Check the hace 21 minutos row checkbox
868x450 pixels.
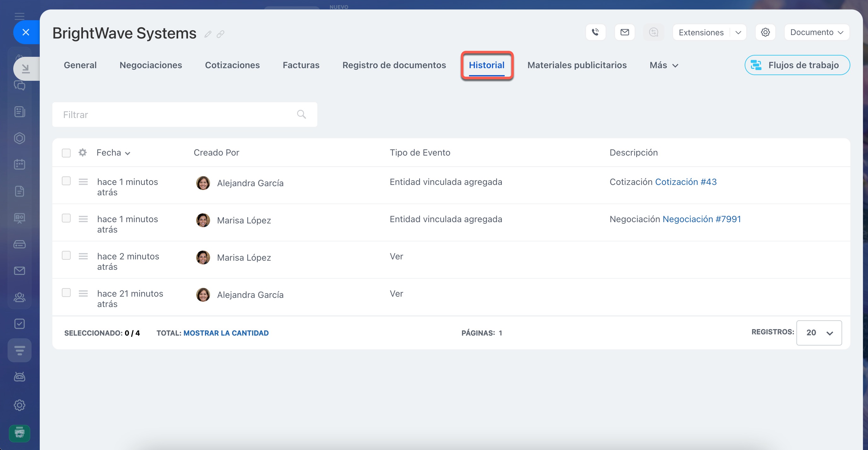(x=66, y=293)
